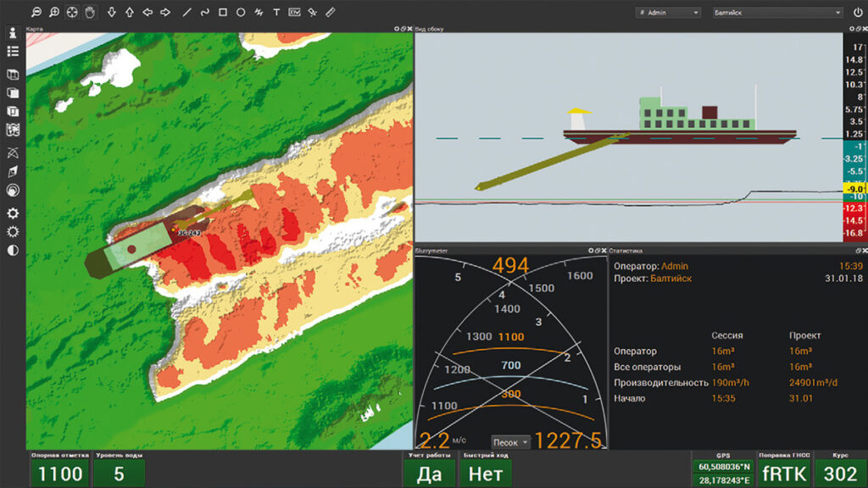Select the zigzag polyline tool
The width and height of the screenshot is (868, 488).
pyautogui.click(x=259, y=12)
